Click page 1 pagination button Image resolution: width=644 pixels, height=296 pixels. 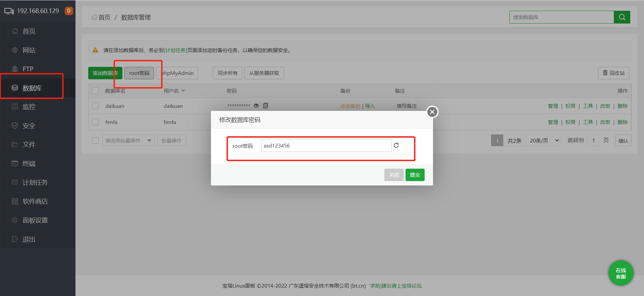click(x=497, y=140)
